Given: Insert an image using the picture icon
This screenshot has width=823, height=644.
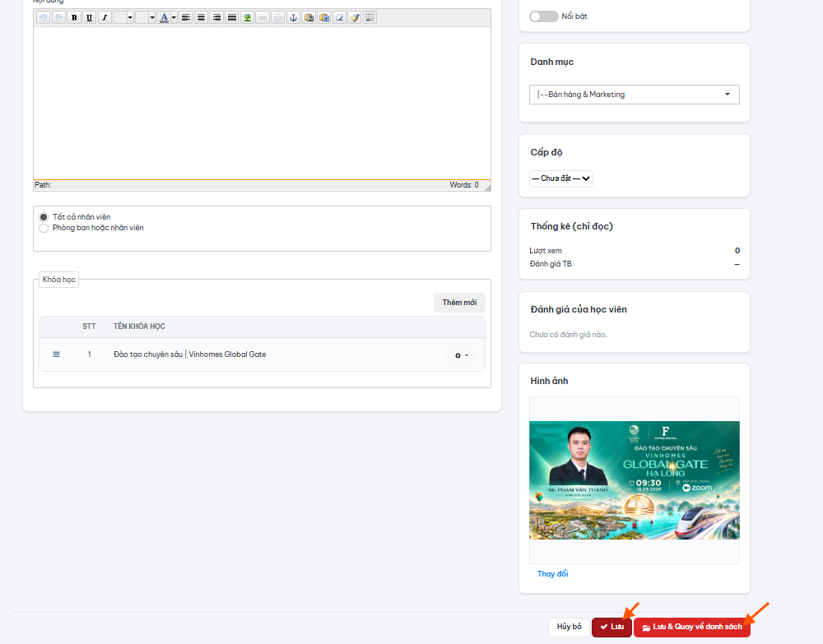Looking at the screenshot, I should pos(247,18).
